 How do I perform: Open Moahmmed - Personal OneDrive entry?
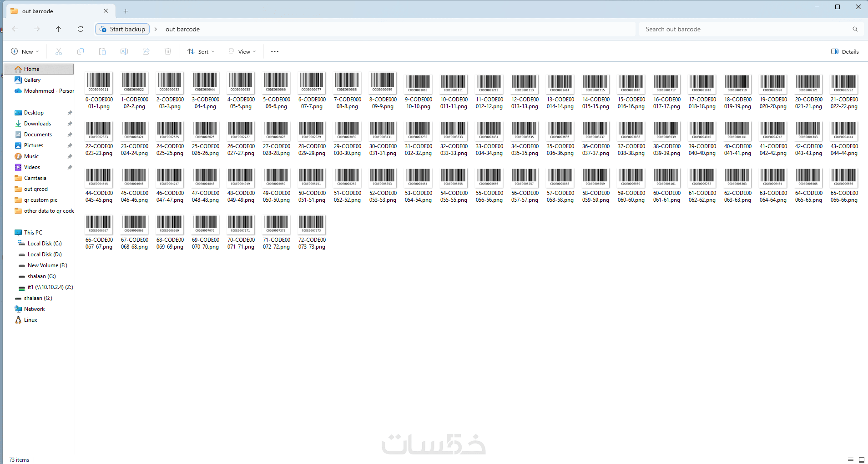44,91
